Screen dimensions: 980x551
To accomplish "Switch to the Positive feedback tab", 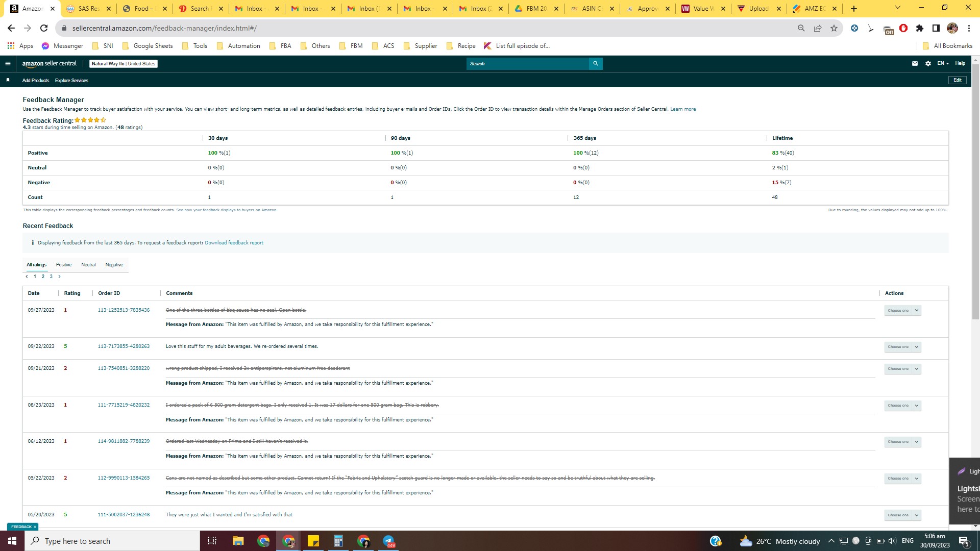I will 64,265.
